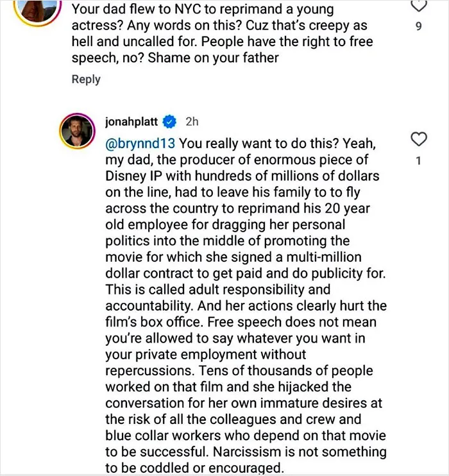The height and width of the screenshot is (476, 449).
Task: Click 'repercussions.' in the reply text
Action: click(149, 371)
